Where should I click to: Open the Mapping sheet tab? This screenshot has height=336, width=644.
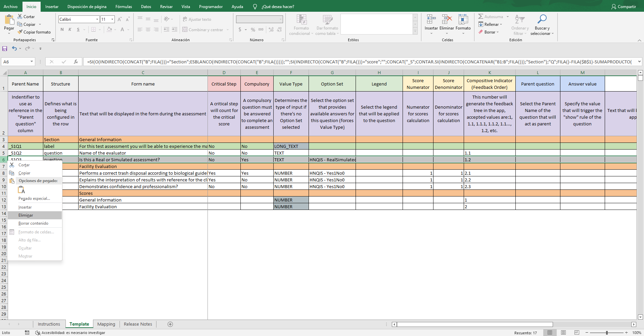coord(106,324)
